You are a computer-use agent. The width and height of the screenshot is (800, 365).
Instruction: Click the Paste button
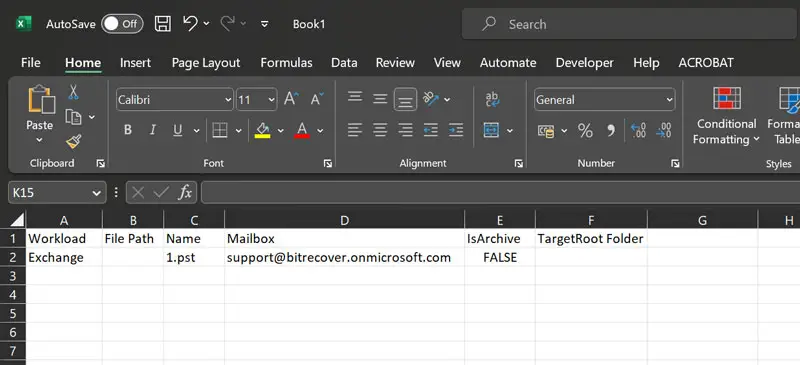(x=40, y=115)
